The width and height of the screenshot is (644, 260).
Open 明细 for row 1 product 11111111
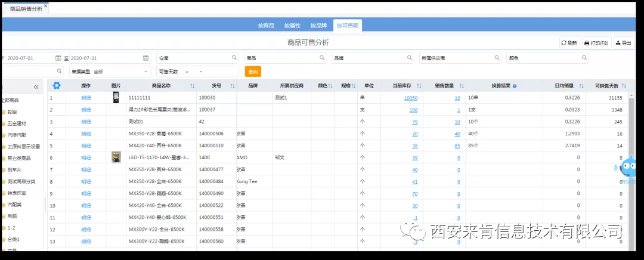[86, 98]
